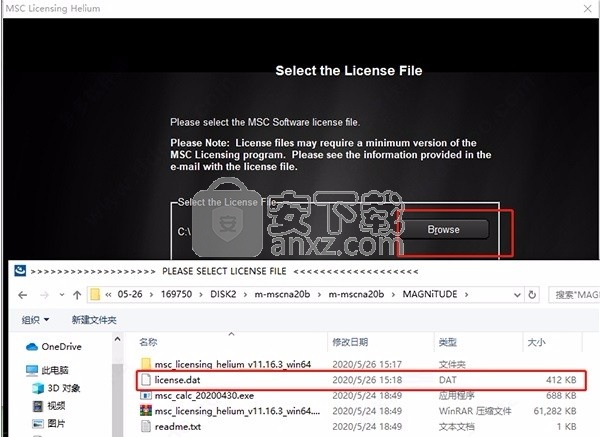Click the dialog title bar icon

pyautogui.click(x=20, y=271)
